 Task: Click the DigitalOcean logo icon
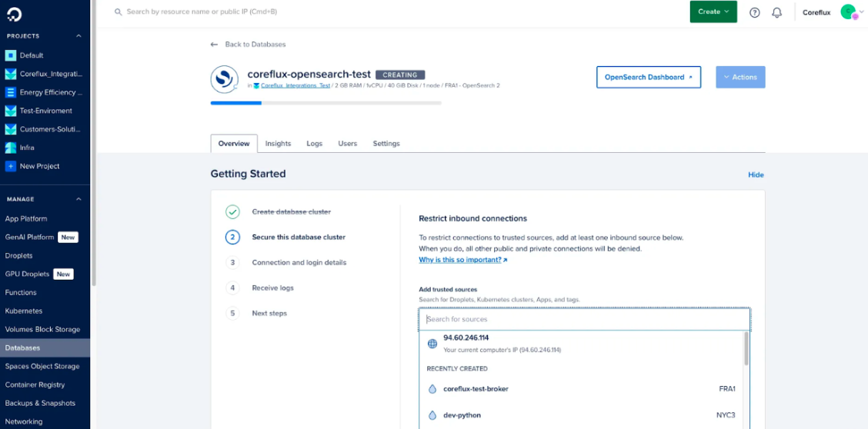pos(15,15)
